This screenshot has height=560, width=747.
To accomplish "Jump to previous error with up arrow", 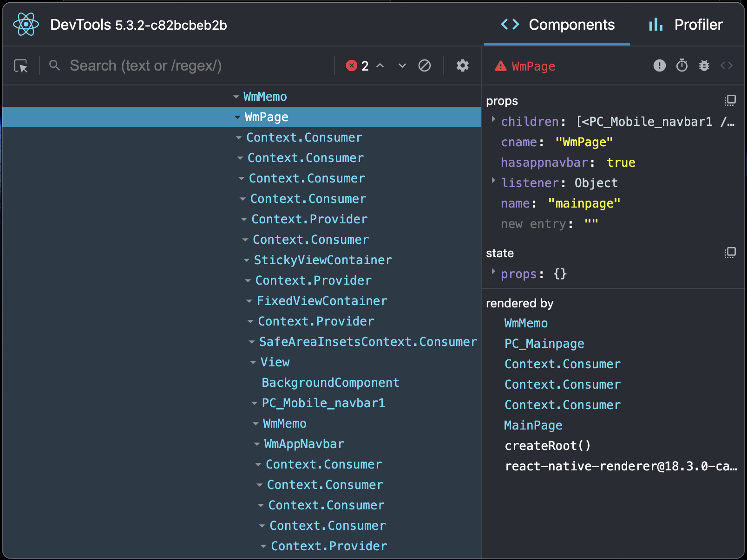I will click(x=380, y=66).
